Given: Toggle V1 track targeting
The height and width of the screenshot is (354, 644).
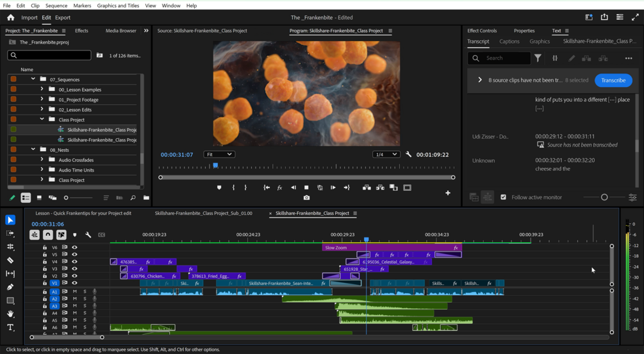Looking at the screenshot, I should [x=54, y=283].
